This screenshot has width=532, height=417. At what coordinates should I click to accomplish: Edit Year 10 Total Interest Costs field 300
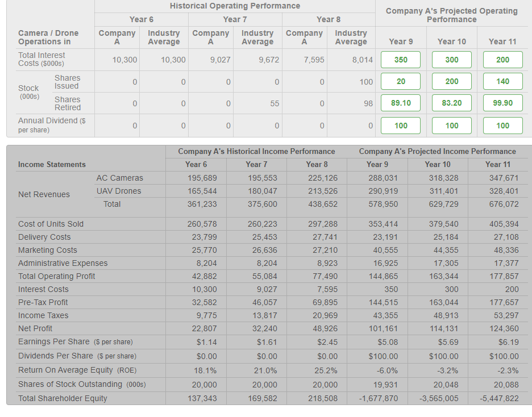tap(452, 60)
